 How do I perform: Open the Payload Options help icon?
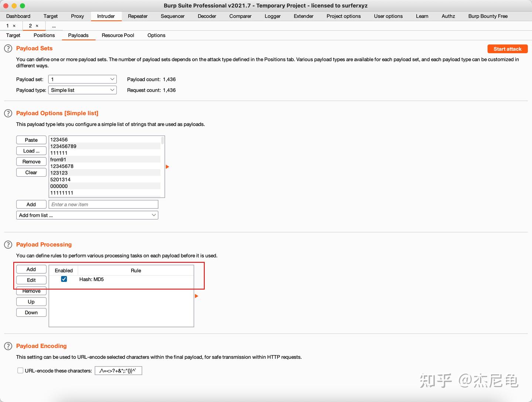click(x=8, y=113)
